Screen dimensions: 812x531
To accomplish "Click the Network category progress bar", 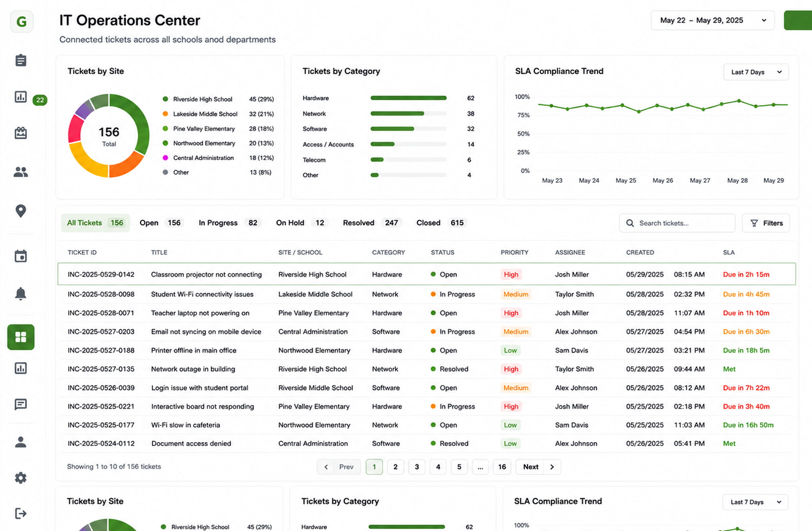I will (x=408, y=113).
